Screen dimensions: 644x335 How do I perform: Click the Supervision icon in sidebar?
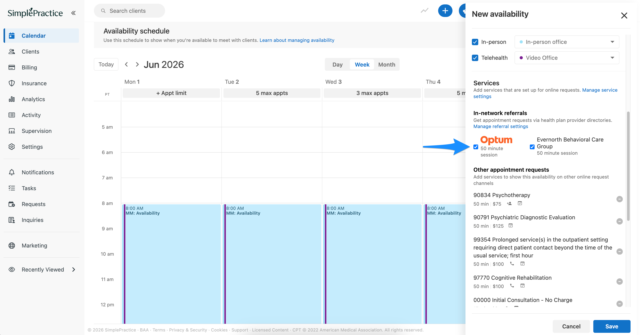[12, 131]
